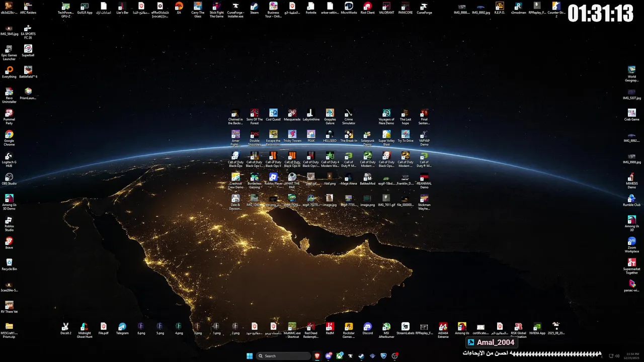Select the Supermarket Together icon
This screenshot has width=644, height=362.
click(x=631, y=266)
